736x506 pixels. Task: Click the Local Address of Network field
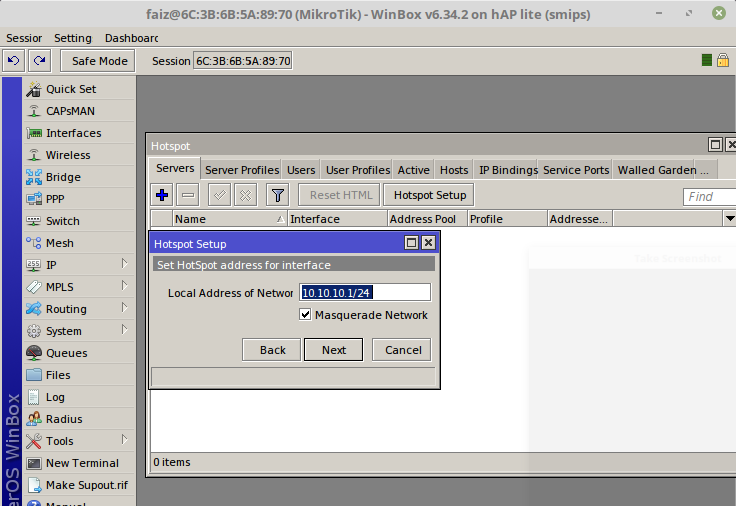coord(365,292)
